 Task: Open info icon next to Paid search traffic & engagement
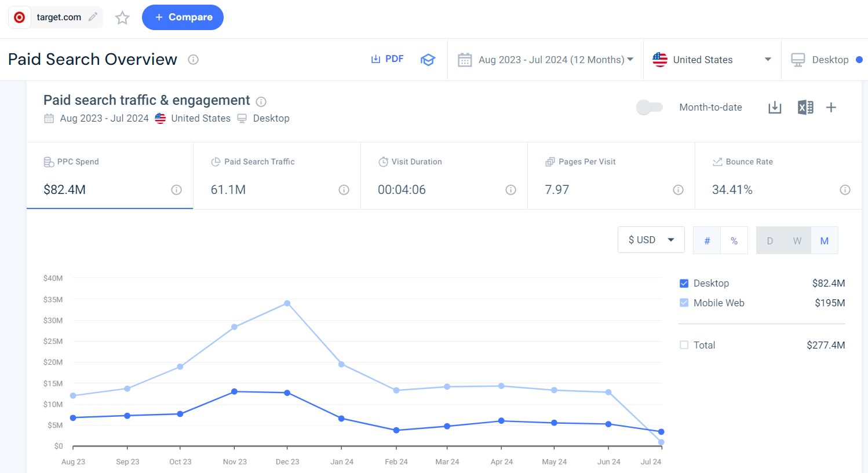(261, 102)
